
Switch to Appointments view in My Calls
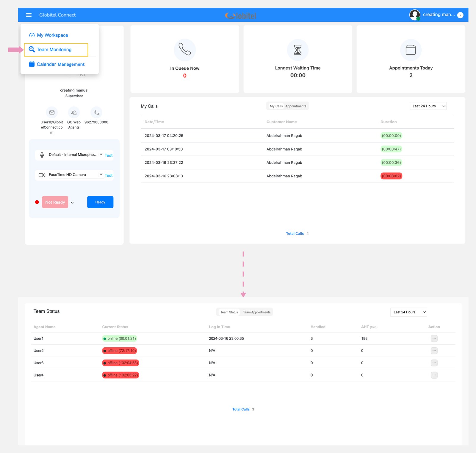point(295,106)
